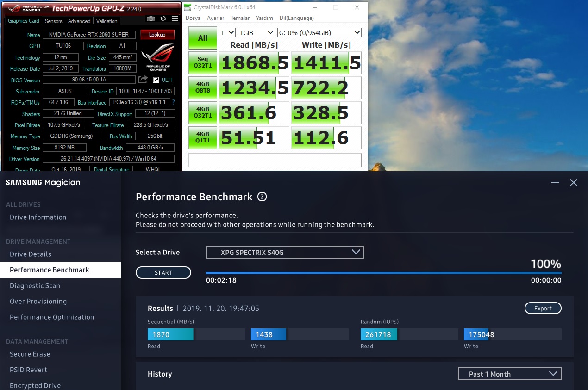
Task: Click the CrystalDiskMark title bar app icon
Action: (x=188, y=7)
